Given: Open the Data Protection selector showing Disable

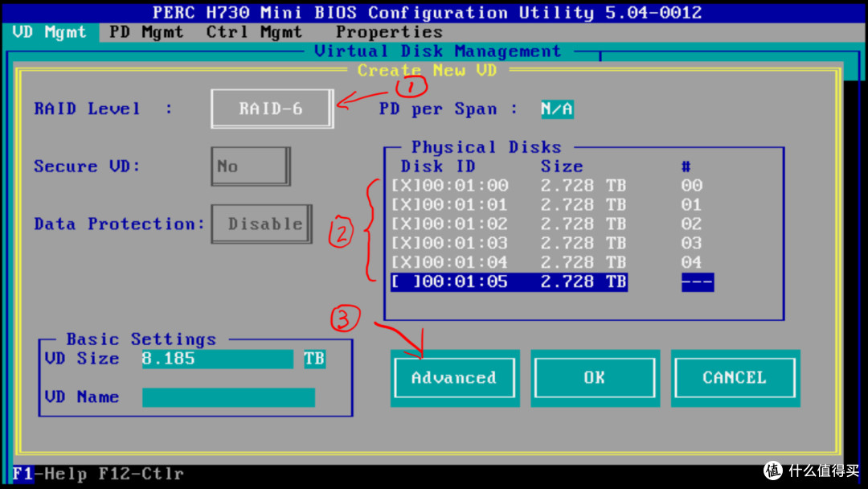Looking at the screenshot, I should (261, 224).
